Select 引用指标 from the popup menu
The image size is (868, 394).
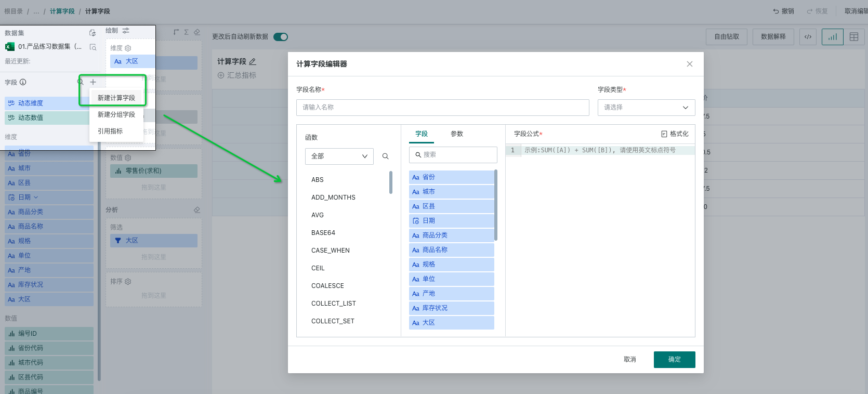pyautogui.click(x=110, y=131)
